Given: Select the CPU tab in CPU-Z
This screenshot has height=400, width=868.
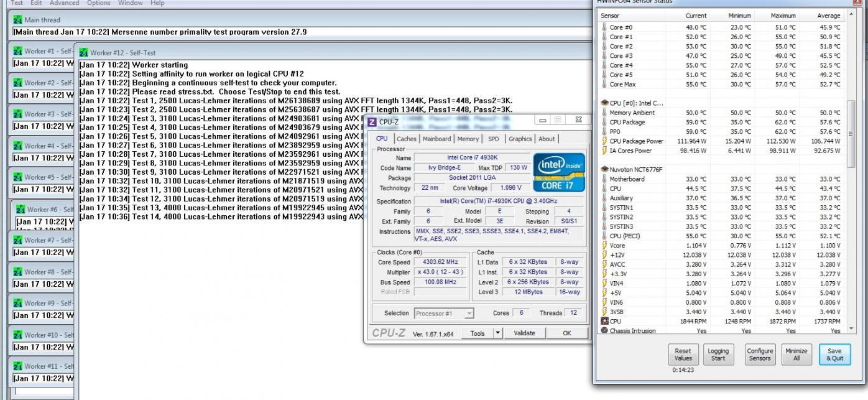Looking at the screenshot, I should tap(382, 138).
